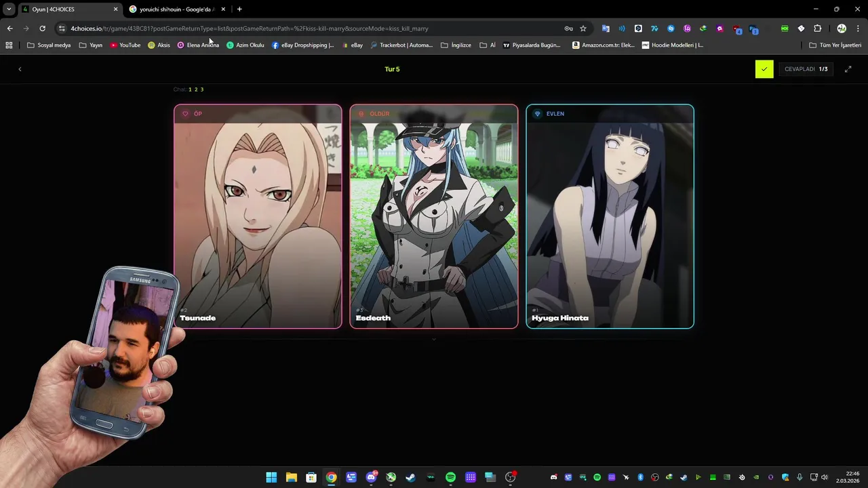Image resolution: width=868 pixels, height=488 pixels.
Task: Switch to the Oyun | 4CHOICES tab
Action: tap(70, 9)
